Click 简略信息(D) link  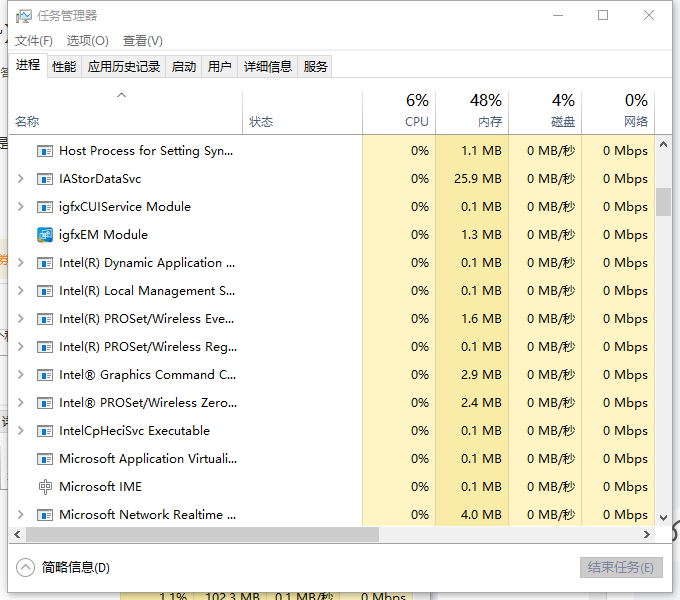tap(76, 567)
